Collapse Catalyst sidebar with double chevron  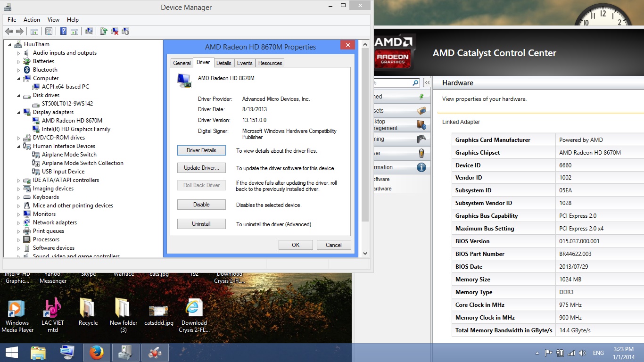[x=427, y=83]
